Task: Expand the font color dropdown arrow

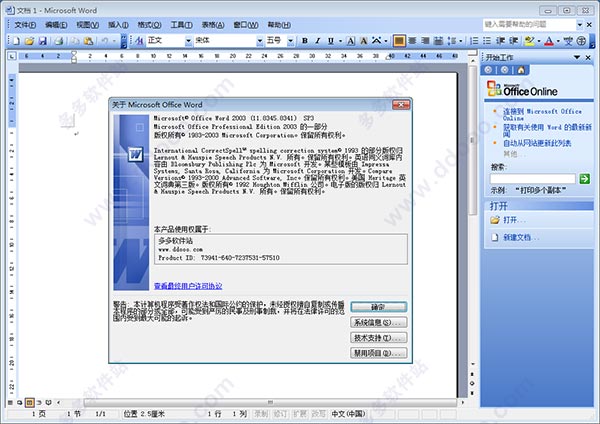Action: [558, 41]
